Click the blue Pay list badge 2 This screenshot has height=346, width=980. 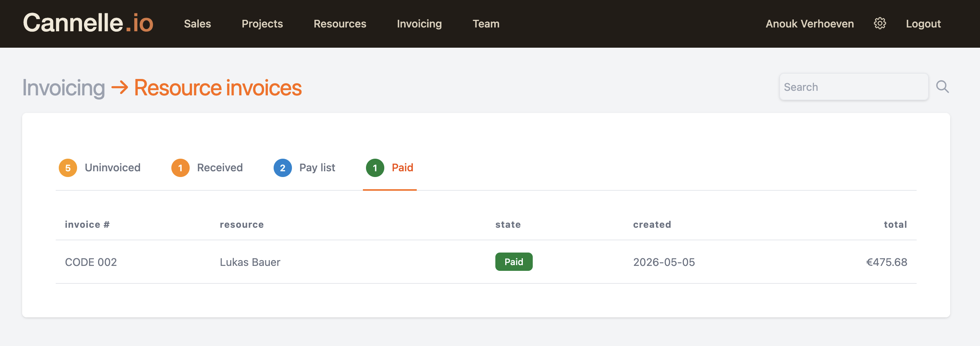(283, 168)
